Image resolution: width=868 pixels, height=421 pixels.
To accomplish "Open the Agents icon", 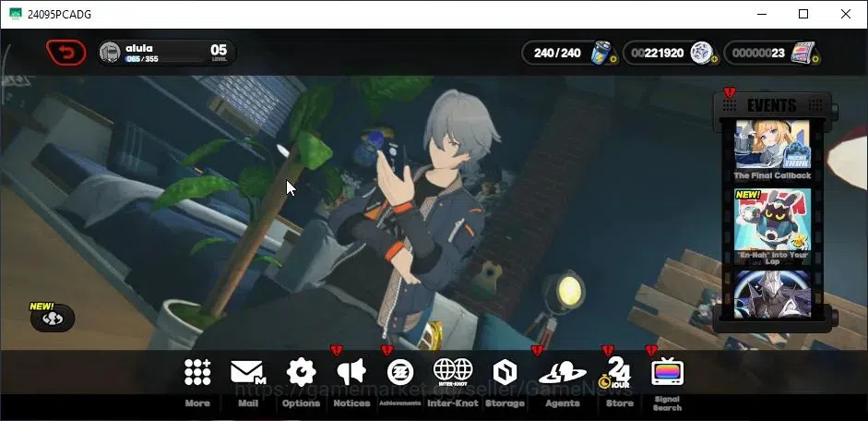I will click(x=563, y=372).
